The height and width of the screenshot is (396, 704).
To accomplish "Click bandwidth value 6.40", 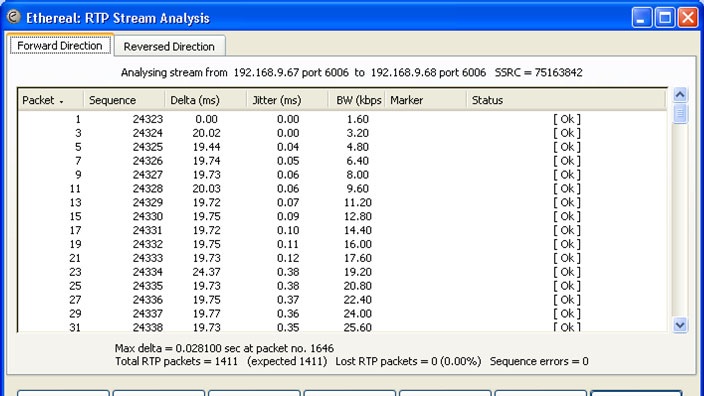I will pos(358,161).
